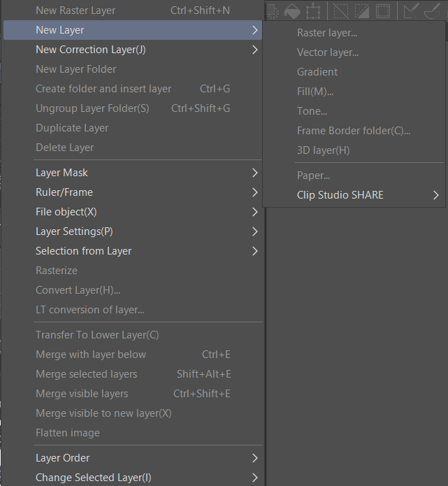
Task: Pick Fill(M)... in the submenu
Action: click(354, 92)
